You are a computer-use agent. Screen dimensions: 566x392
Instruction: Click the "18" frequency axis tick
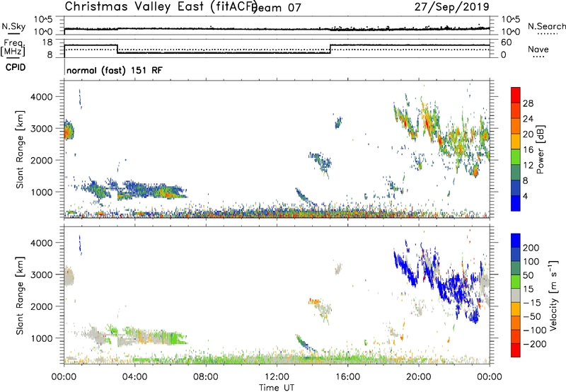[47, 42]
